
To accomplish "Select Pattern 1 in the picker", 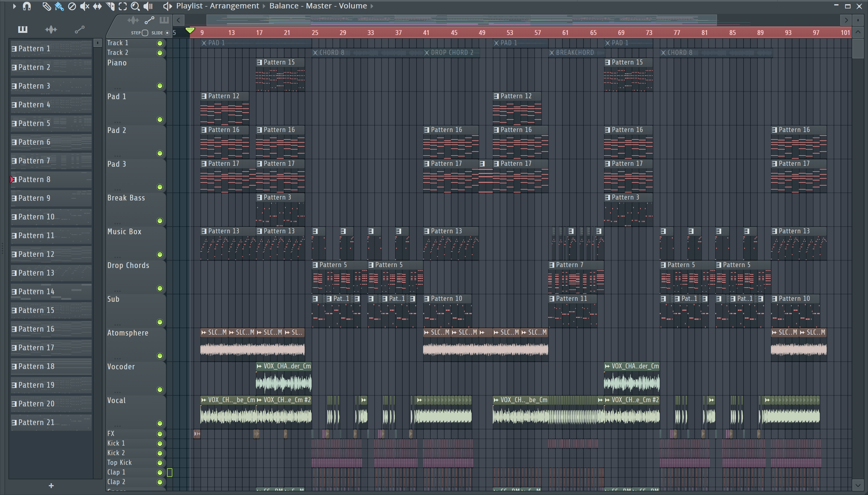I will 51,49.
